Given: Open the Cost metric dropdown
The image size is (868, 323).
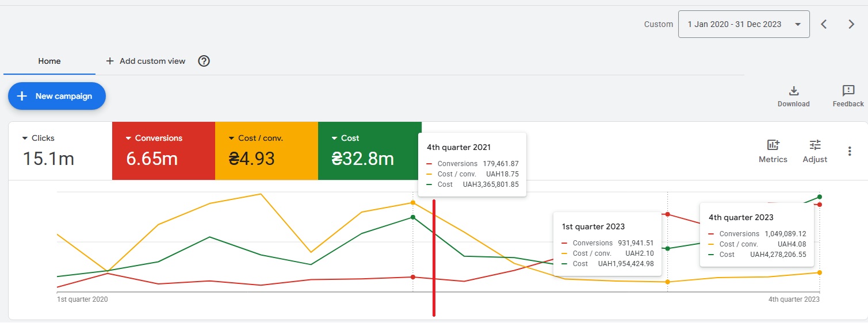Looking at the screenshot, I should [x=345, y=138].
